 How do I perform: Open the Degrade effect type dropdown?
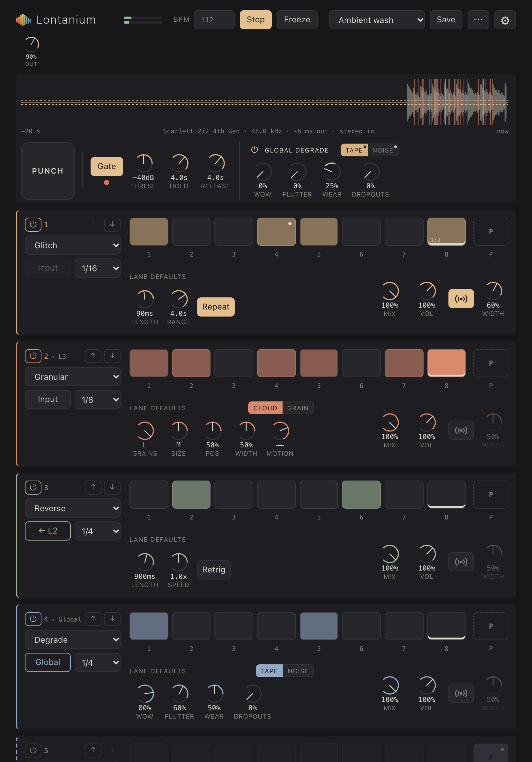[73, 639]
